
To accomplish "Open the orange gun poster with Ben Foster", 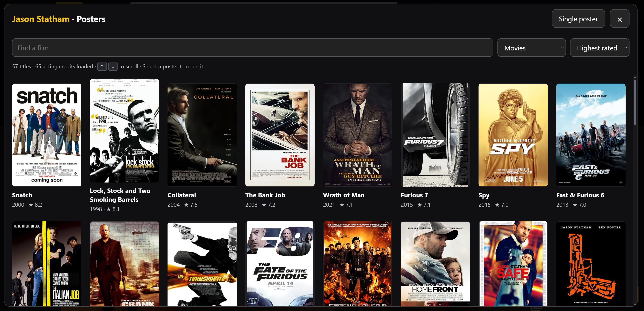I will click(x=591, y=264).
